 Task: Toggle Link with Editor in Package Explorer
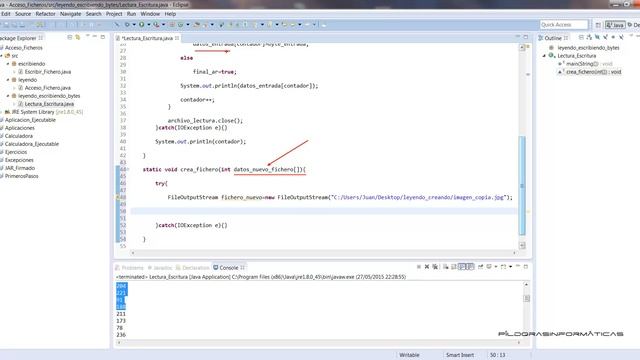coord(78,37)
